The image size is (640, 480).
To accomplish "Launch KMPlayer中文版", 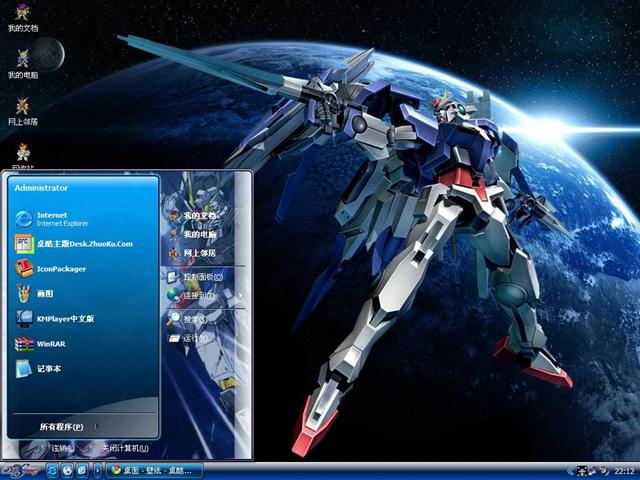I will click(x=55, y=319).
